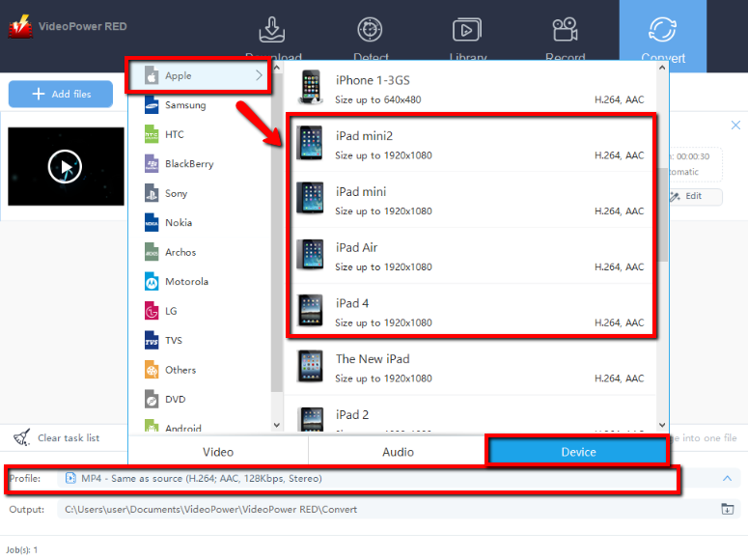Collapse the Profile dropdown arrow

727,478
